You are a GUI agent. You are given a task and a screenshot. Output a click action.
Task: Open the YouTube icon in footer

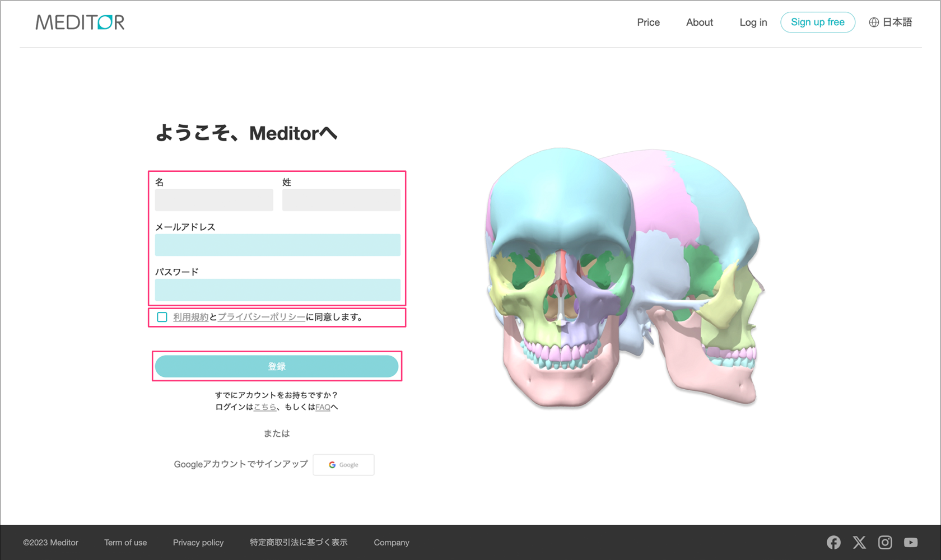click(x=911, y=542)
